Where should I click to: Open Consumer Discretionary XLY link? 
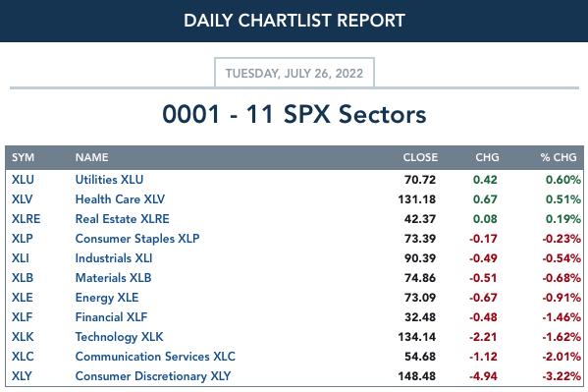[x=153, y=376]
